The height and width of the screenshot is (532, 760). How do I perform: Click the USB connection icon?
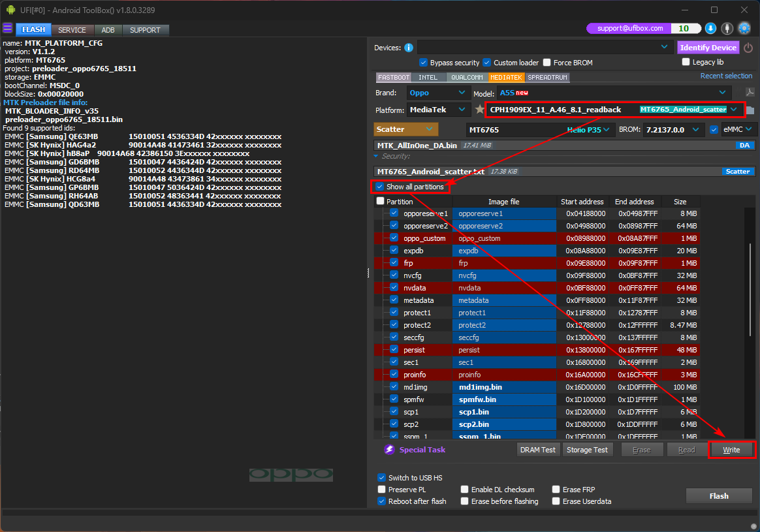click(x=727, y=29)
